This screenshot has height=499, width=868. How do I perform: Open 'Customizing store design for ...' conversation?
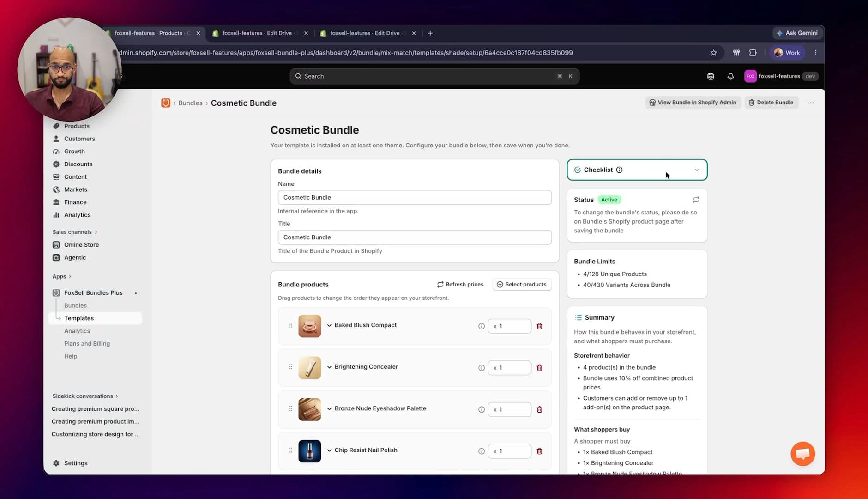click(x=96, y=434)
